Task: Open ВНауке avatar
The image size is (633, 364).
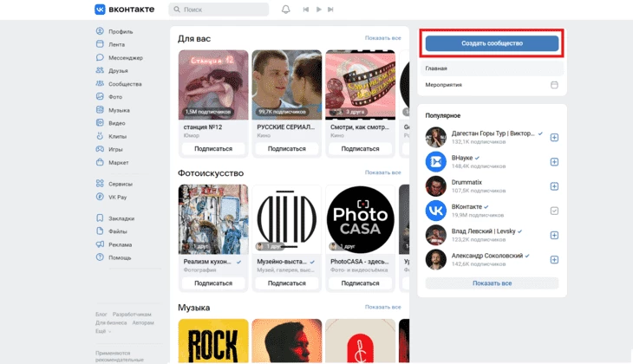Action: click(435, 161)
